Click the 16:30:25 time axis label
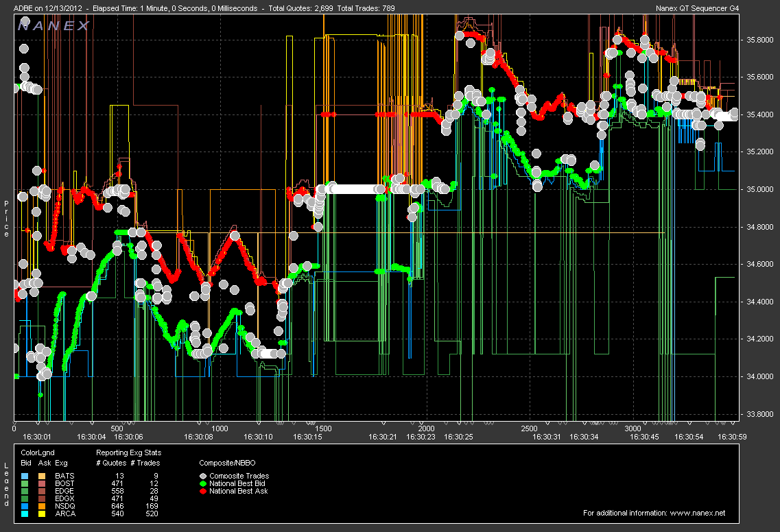The width and height of the screenshot is (780, 532). click(x=458, y=437)
